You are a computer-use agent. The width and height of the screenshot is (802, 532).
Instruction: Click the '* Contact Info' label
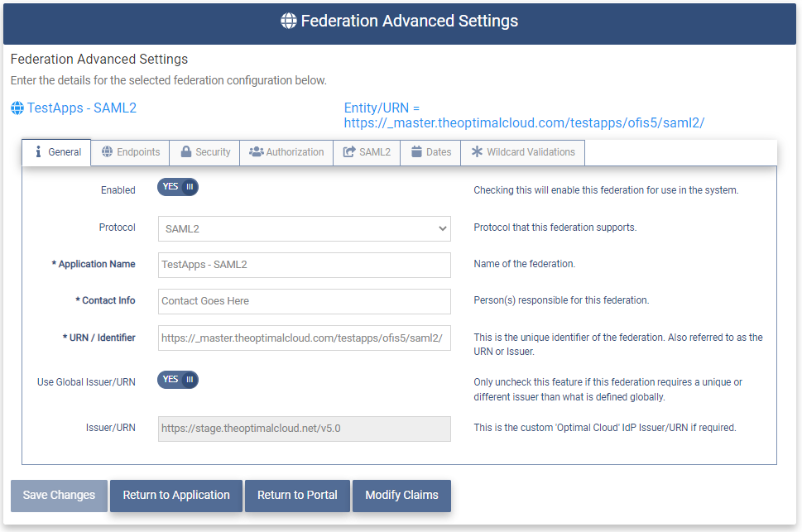tap(105, 300)
